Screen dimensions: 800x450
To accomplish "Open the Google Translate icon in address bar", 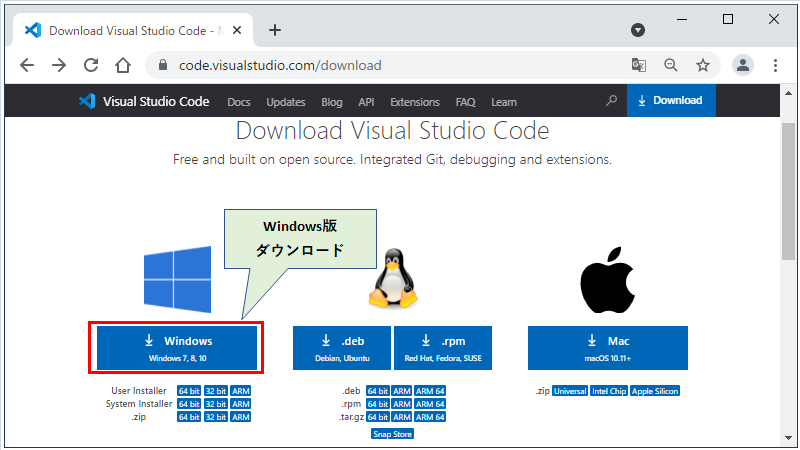I will click(x=638, y=66).
